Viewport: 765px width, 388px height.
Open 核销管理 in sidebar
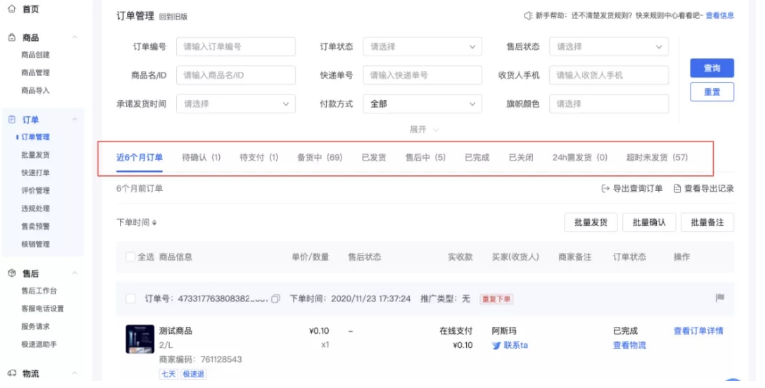coord(35,244)
